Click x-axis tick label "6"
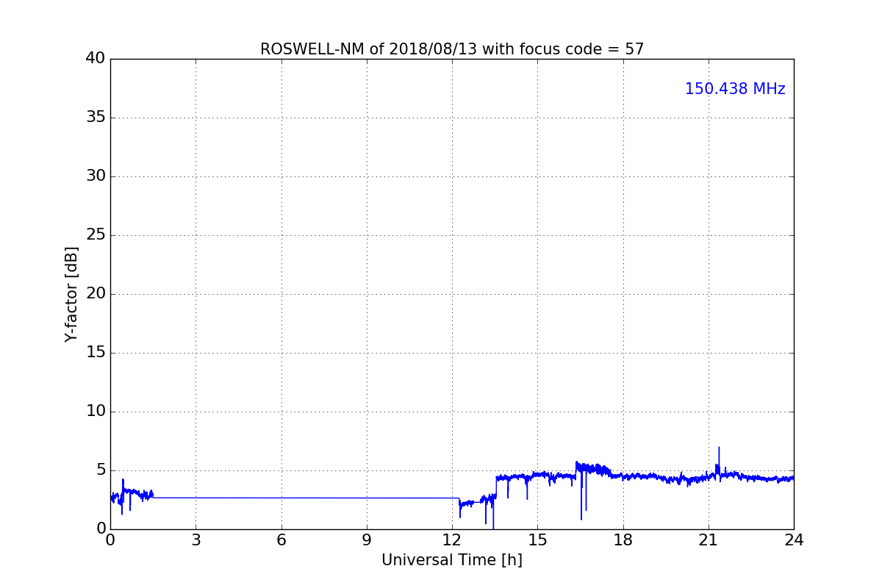The width and height of the screenshot is (882, 588). click(282, 540)
